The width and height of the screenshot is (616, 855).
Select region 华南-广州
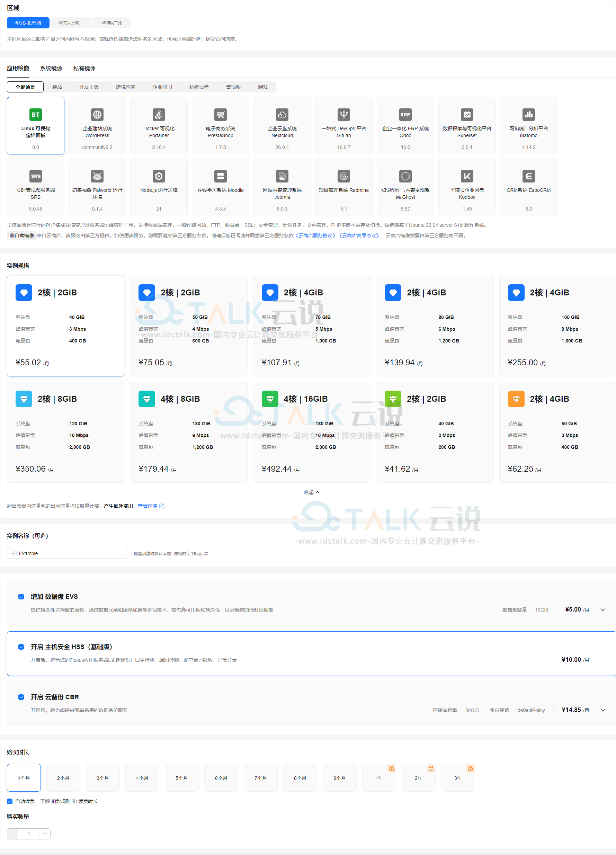pyautogui.click(x=112, y=23)
